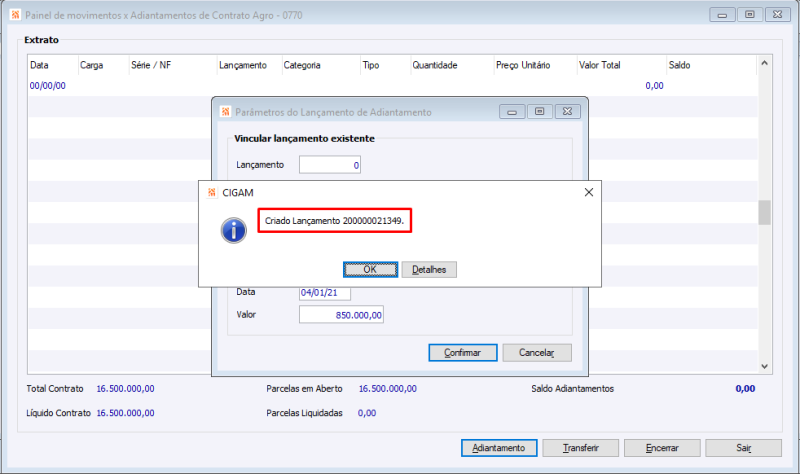
Task: Click the CIGAM logo icon in the message title
Action: (212, 192)
